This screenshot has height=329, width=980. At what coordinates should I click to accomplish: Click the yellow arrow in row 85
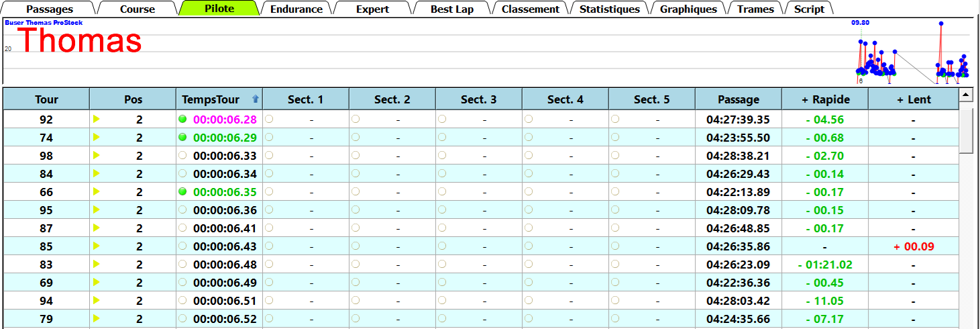[97, 246]
